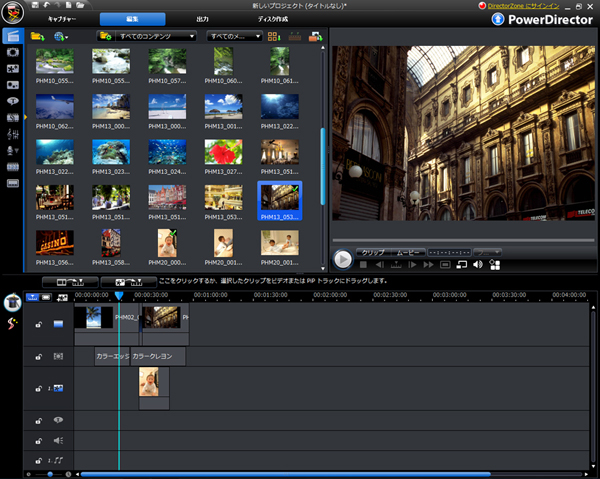Click the import media folder icon
Image resolution: width=600 pixels, height=479 pixels.
[x=38, y=36]
